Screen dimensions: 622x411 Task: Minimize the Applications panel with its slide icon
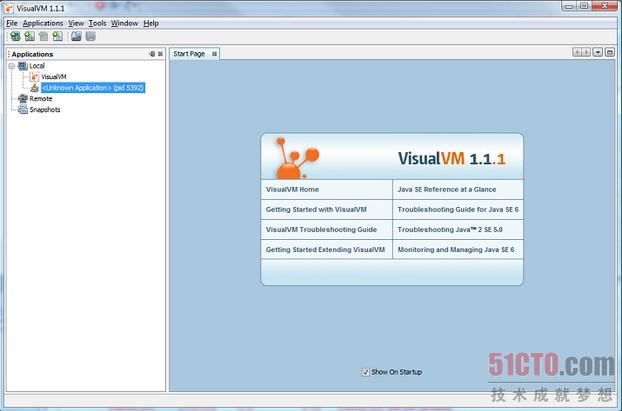pos(152,54)
